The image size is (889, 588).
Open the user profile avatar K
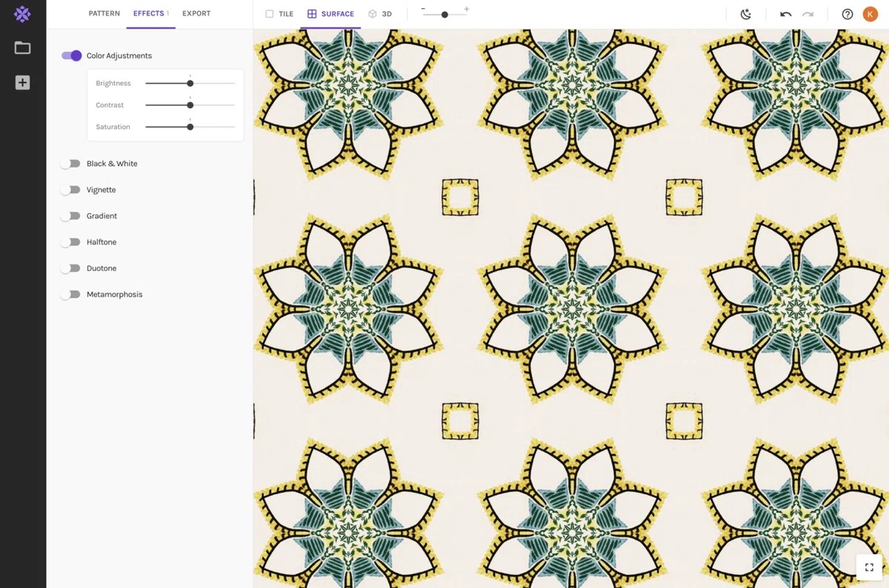pyautogui.click(x=870, y=14)
